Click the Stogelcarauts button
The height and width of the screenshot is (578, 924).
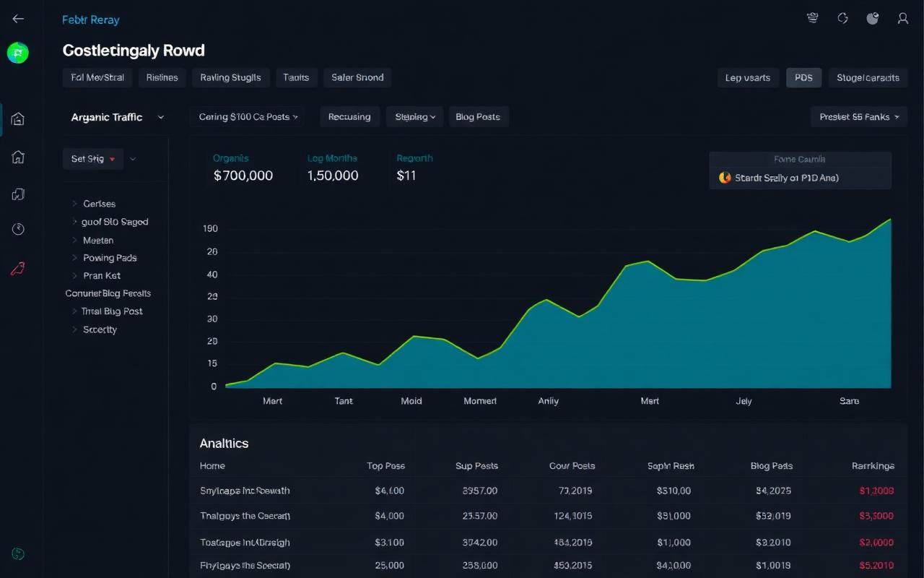tap(868, 77)
